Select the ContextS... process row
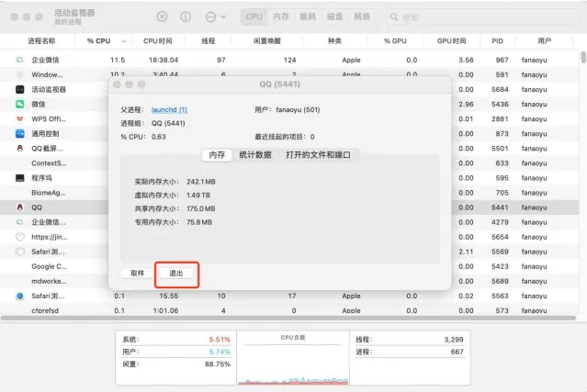This screenshot has width=587, height=392. click(x=289, y=163)
